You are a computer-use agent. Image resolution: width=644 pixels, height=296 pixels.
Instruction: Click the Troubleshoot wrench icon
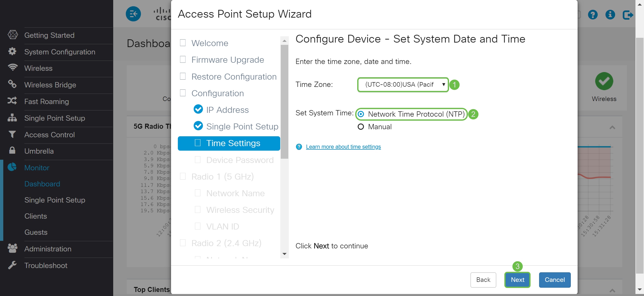(12, 265)
